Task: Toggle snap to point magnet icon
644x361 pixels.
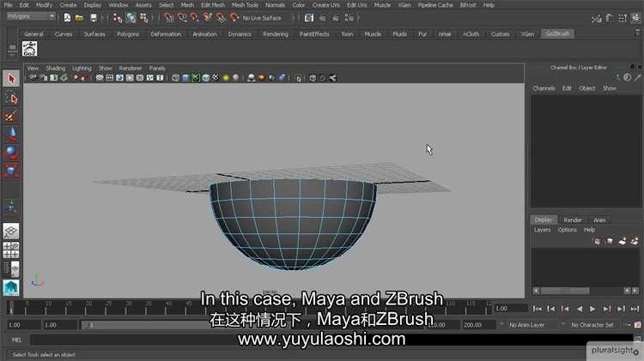Action: 194,18
